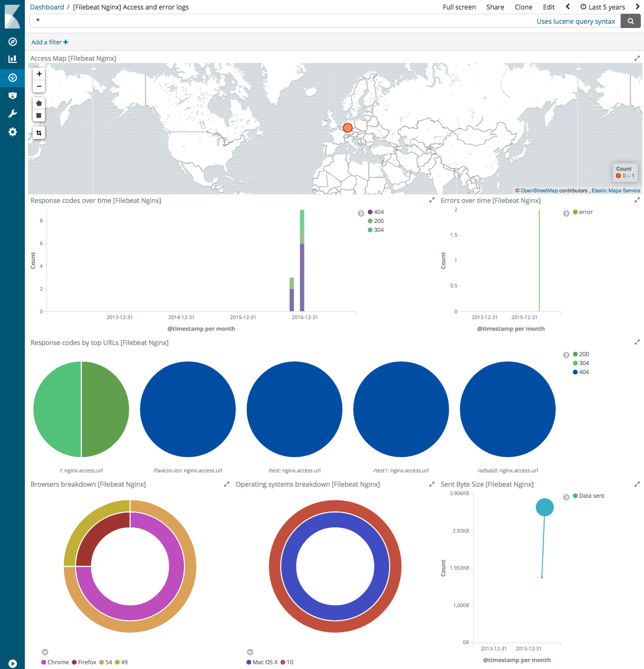The width and height of the screenshot is (644, 669).
Task: Zoom in on the Access Map
Action: pyautogui.click(x=39, y=73)
